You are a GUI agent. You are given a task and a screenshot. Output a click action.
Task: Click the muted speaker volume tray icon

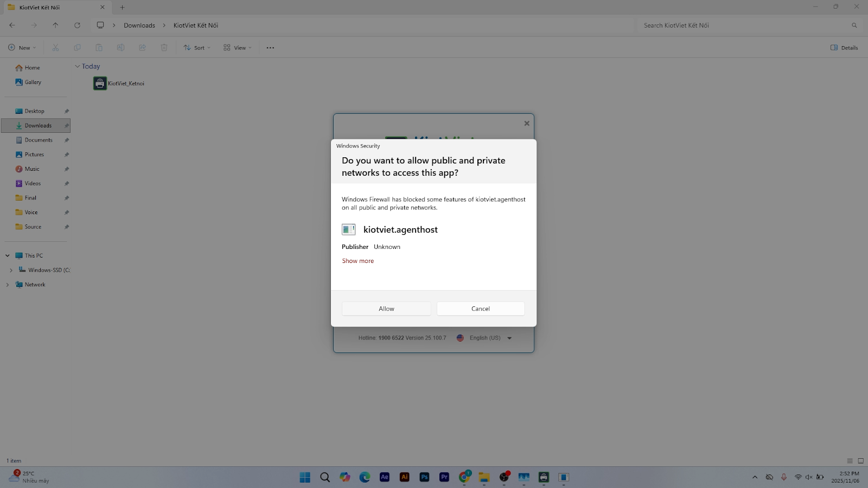point(809,477)
